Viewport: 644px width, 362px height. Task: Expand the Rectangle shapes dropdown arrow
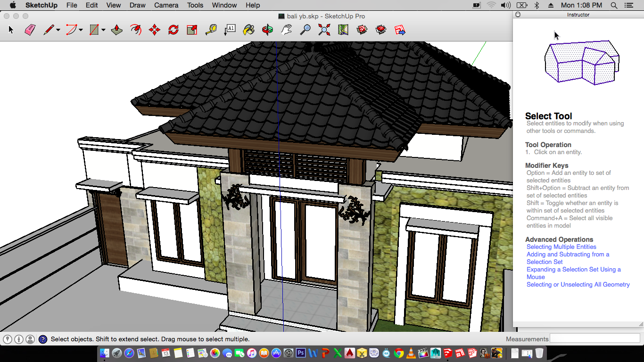tap(103, 30)
